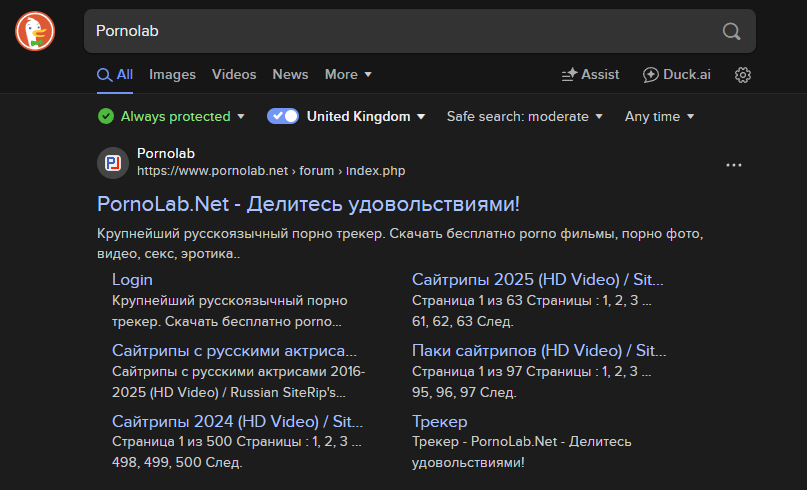This screenshot has height=490, width=807.
Task: Open the Сайтрипы с русскими актриса... sitelink
Action: (234, 351)
